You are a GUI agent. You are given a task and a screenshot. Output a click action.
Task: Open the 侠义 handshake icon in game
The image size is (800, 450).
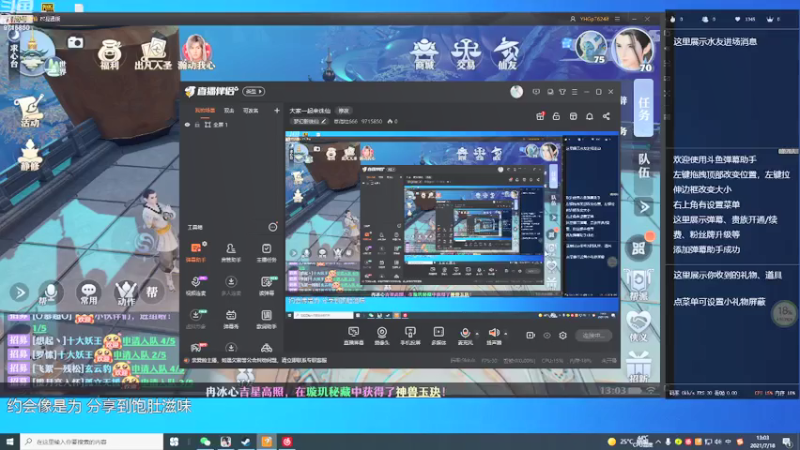point(638,327)
